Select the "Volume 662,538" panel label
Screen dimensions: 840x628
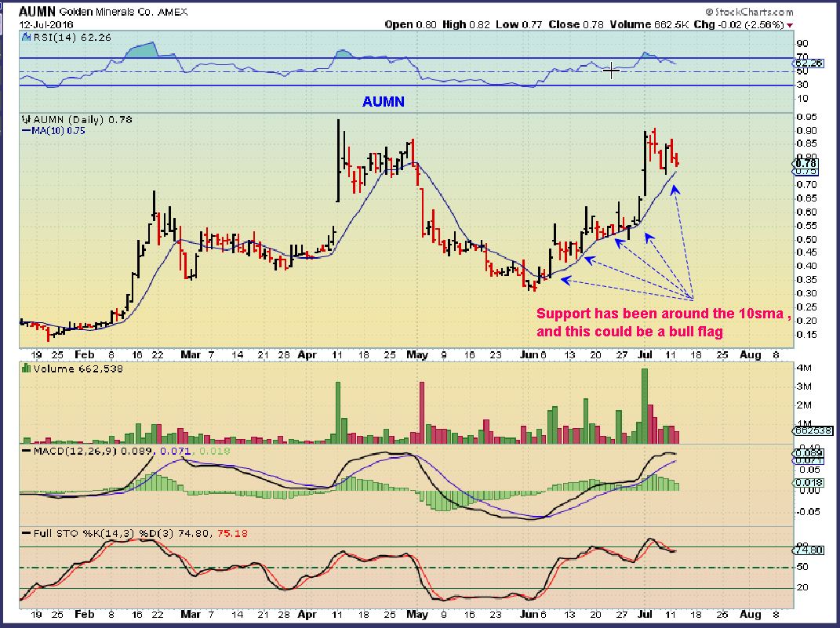click(78, 368)
